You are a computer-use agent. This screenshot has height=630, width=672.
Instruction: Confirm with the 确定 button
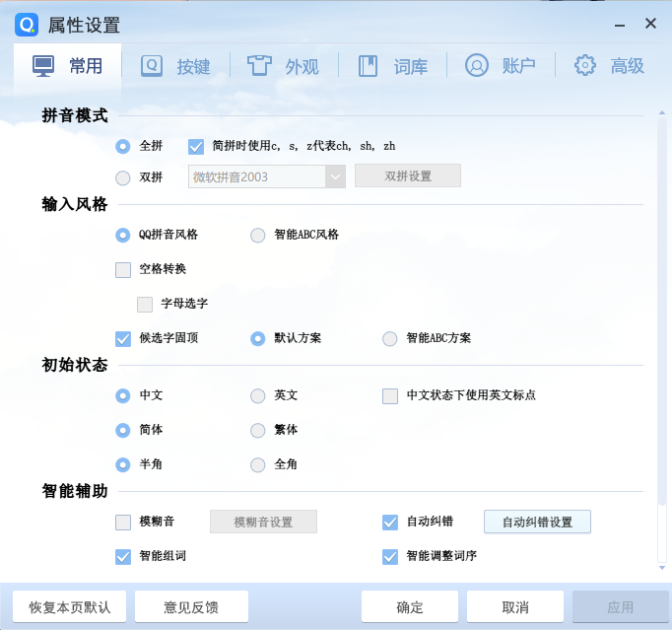[x=410, y=606]
